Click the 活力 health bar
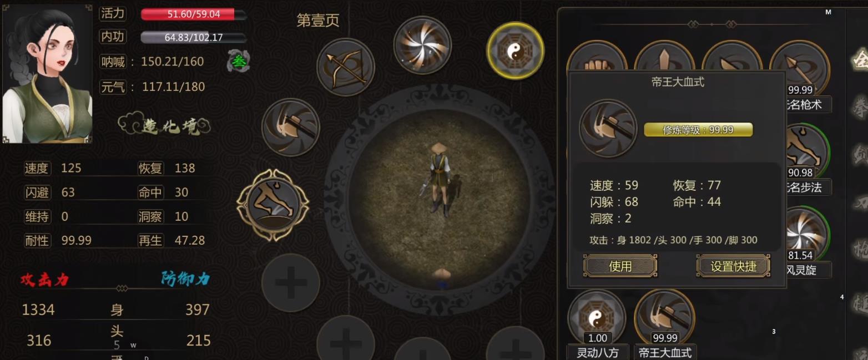The image size is (868, 360). pos(194,14)
